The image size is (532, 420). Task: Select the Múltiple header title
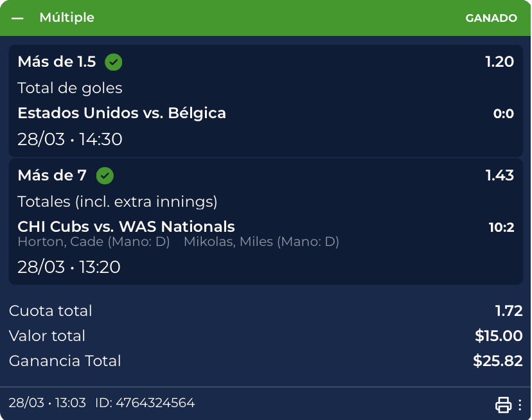pos(67,18)
